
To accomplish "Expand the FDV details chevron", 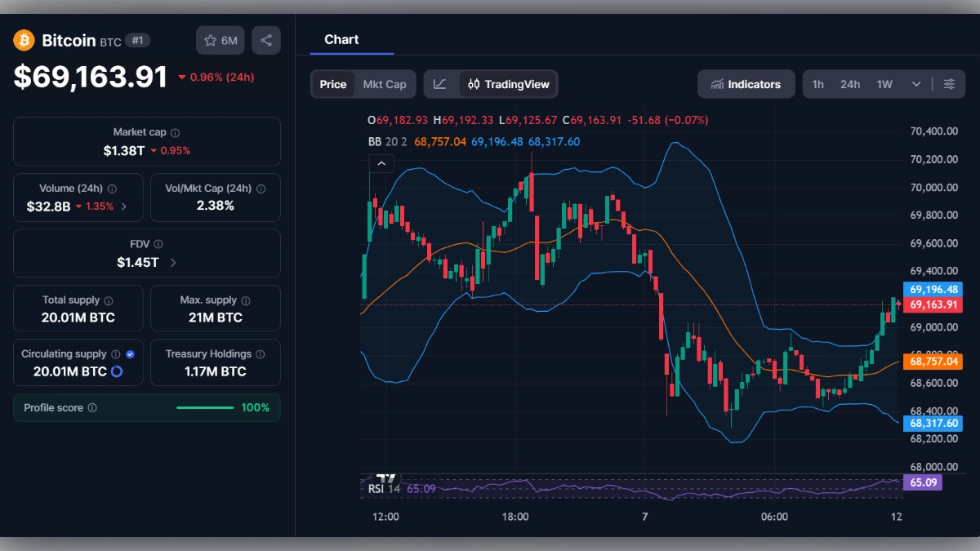I will (x=173, y=263).
